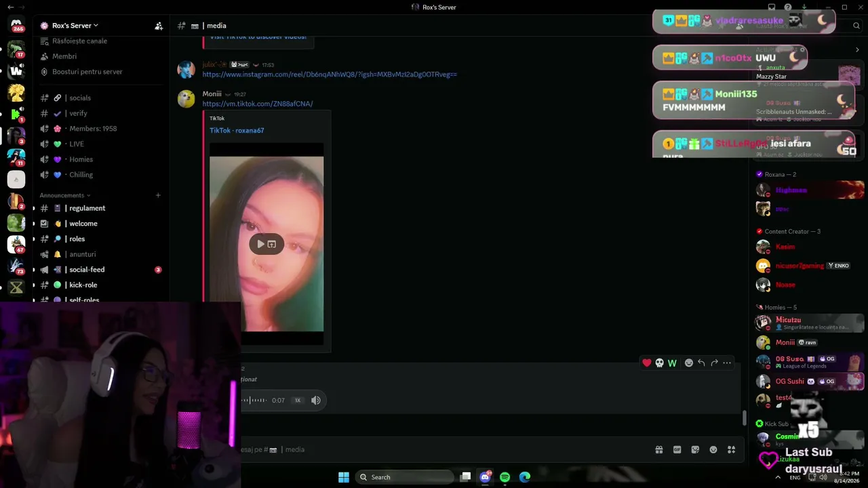Switch to Discord on the taskbar

click(485, 477)
